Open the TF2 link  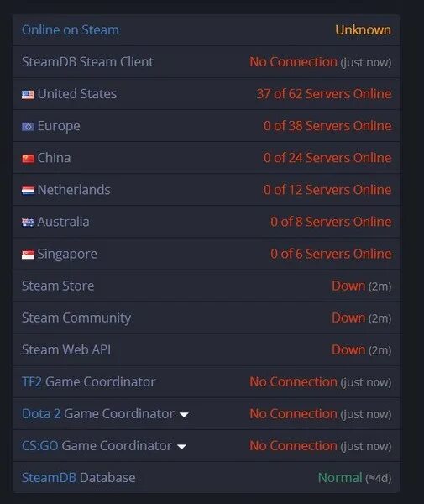31,382
